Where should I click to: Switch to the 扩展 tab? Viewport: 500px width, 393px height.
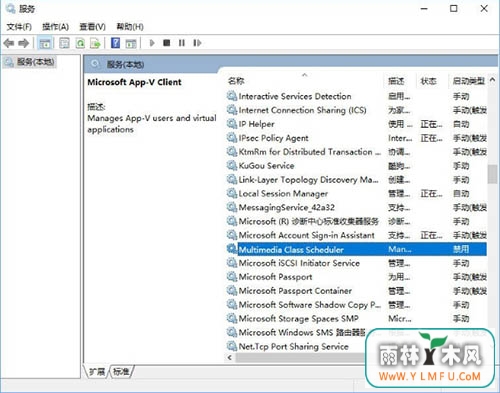click(x=97, y=371)
